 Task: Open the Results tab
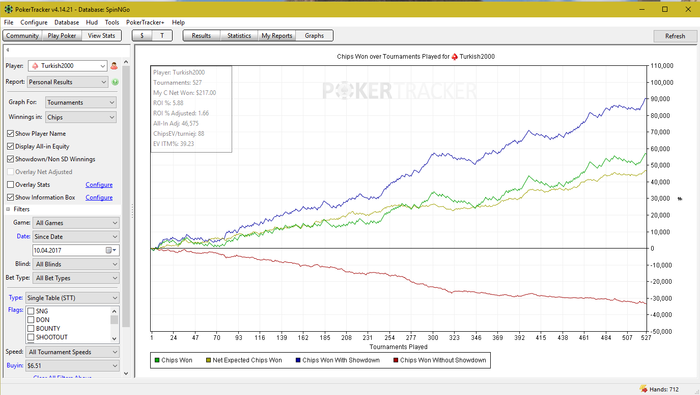coord(201,36)
